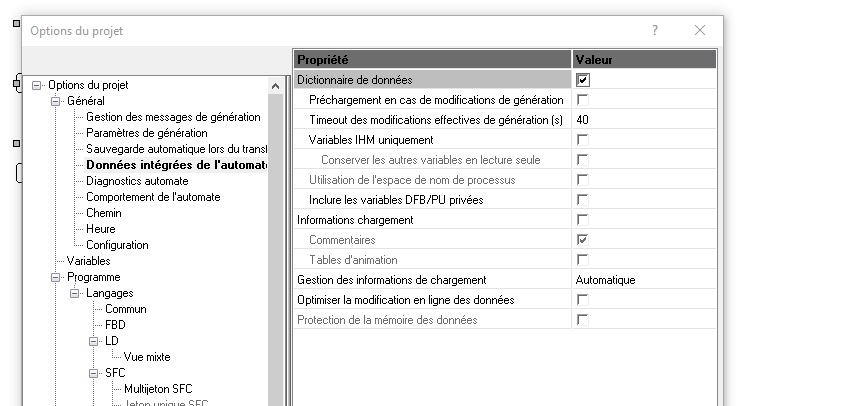Toggle Variables IHM uniquement checkbox
841x406 pixels.
click(583, 140)
